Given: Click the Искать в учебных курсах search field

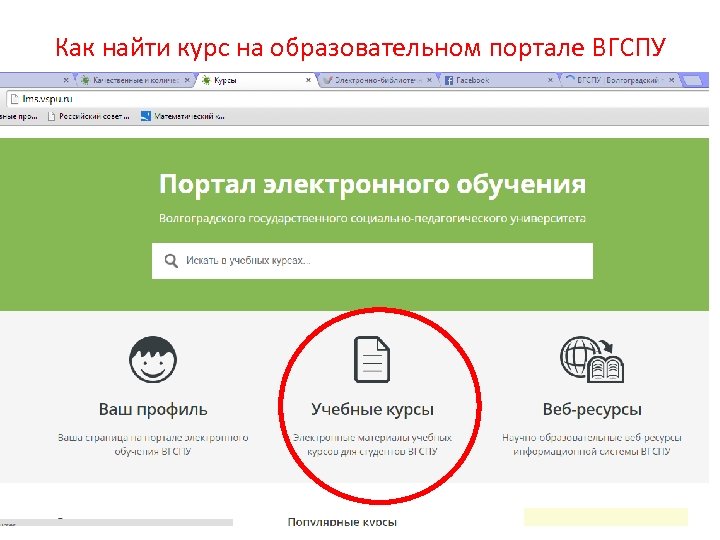Looking at the screenshot, I should click(x=372, y=261).
